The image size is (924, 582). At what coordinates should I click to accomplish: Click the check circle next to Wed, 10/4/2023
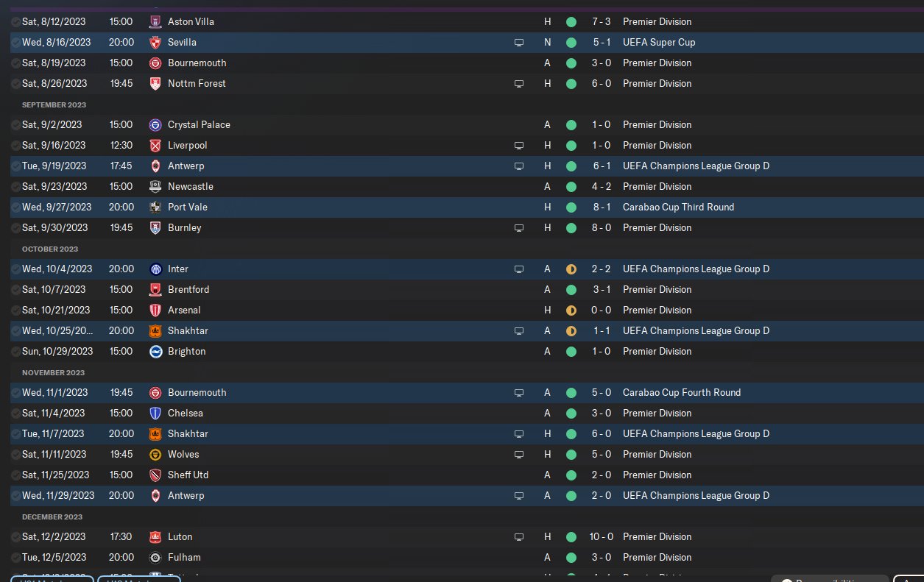[x=16, y=269]
